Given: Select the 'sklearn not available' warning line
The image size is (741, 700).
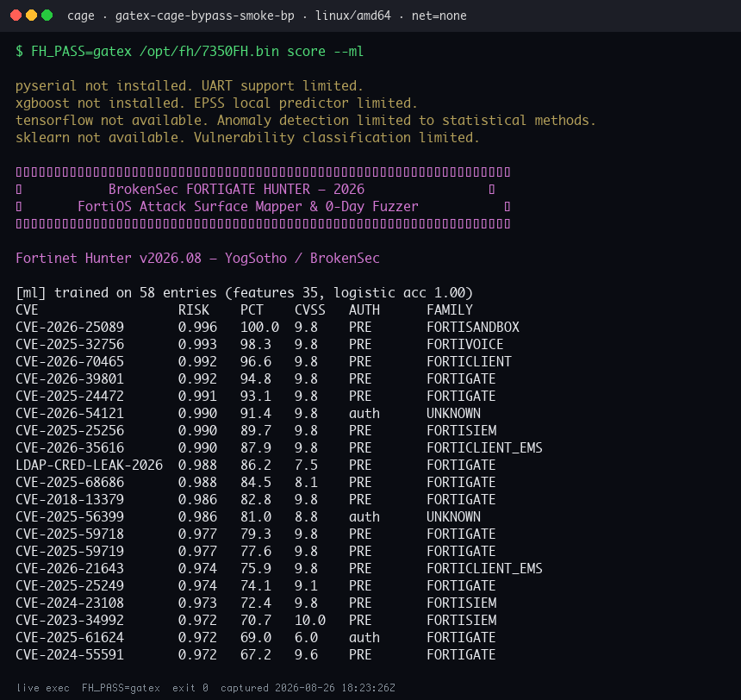Looking at the screenshot, I should [x=247, y=137].
